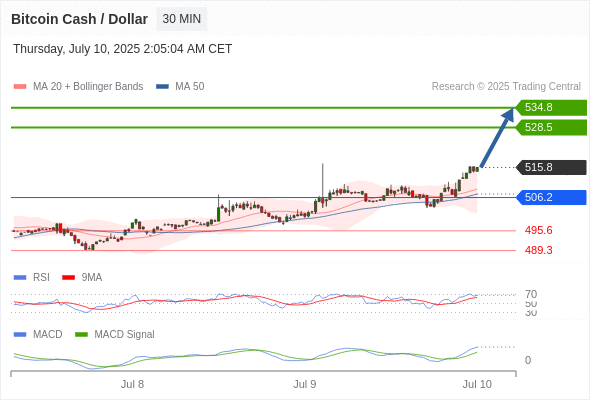
Task: Click the blue upward forecast arrow
Action: pyautogui.click(x=497, y=138)
